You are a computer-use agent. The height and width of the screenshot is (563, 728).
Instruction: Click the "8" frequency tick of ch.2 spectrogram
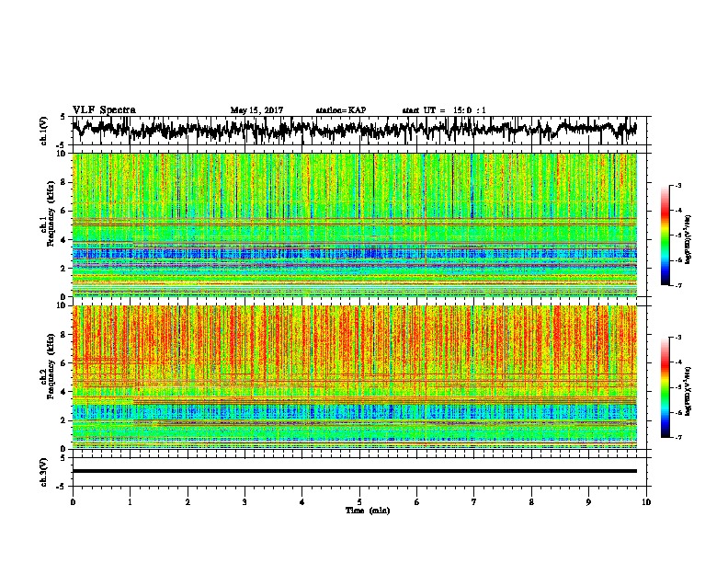pyautogui.click(x=65, y=335)
